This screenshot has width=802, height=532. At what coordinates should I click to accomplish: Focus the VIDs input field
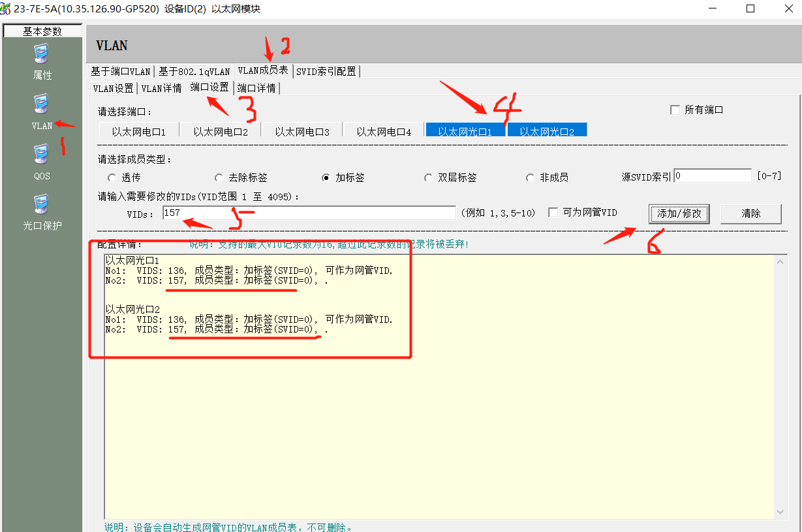point(308,213)
